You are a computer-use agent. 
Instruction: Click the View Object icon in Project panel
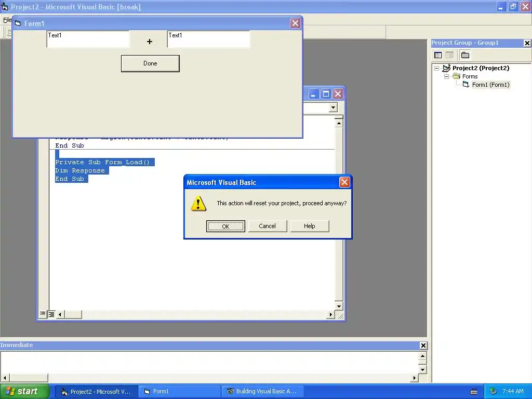[x=449, y=55]
